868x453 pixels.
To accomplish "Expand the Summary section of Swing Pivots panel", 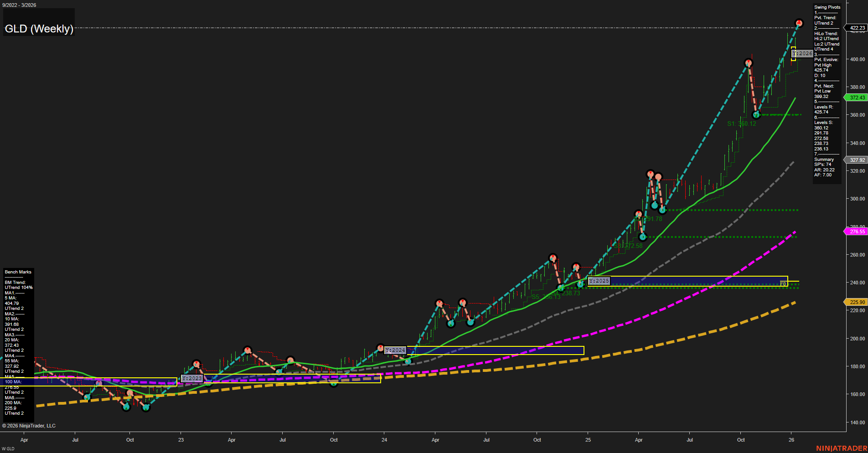I will click(823, 160).
